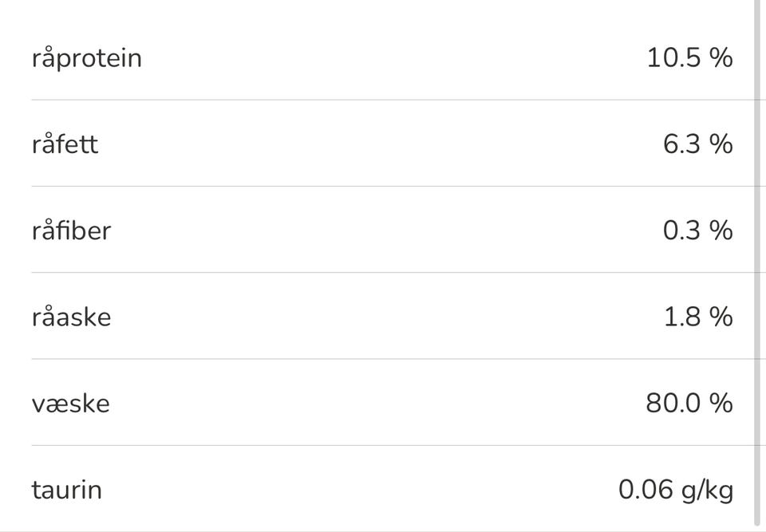
Task: Click the råfiber label
Action: (x=71, y=231)
